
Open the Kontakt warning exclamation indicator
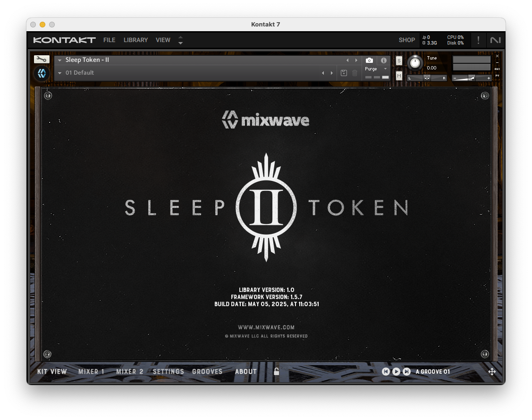(478, 40)
